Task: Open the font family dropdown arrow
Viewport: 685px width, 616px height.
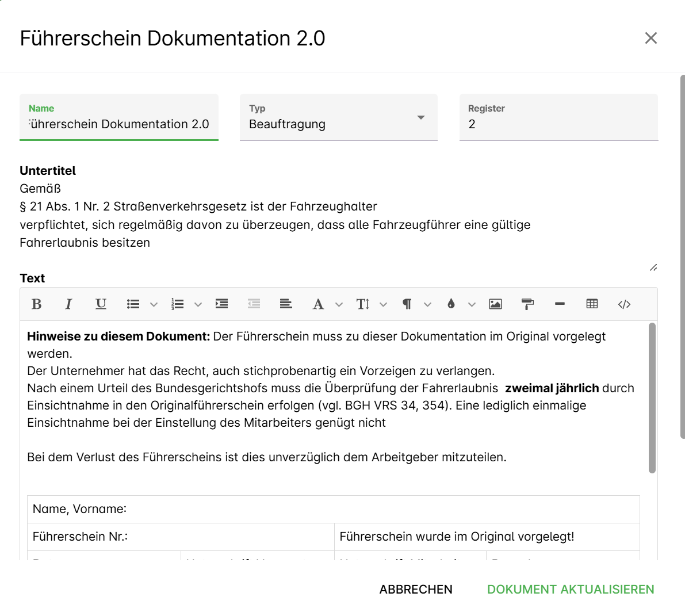Action: (x=339, y=304)
